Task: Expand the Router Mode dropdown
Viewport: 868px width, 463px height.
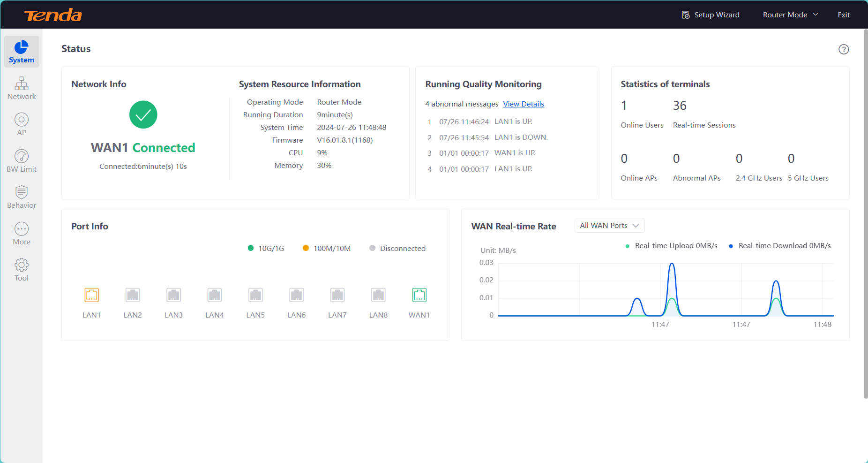Action: coord(790,15)
